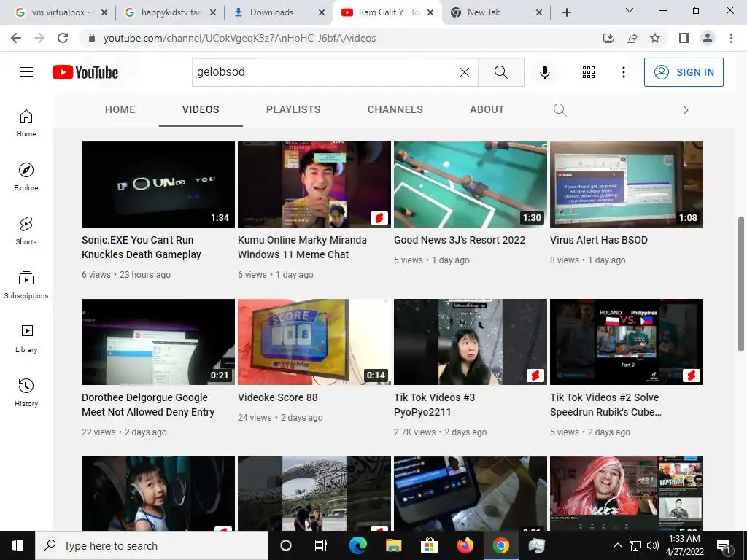
Task: Click the YouTube logo
Action: pos(85,72)
